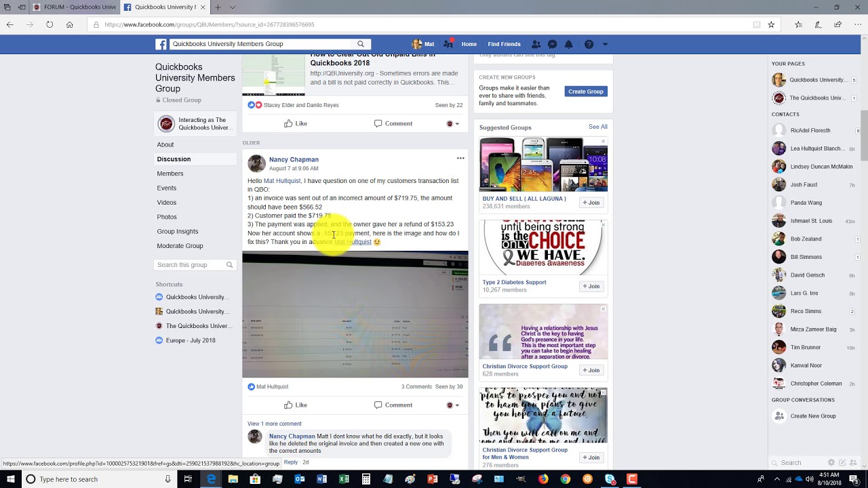Open Find Friends in header
Image resolution: width=868 pixels, height=488 pixels.
[504, 44]
